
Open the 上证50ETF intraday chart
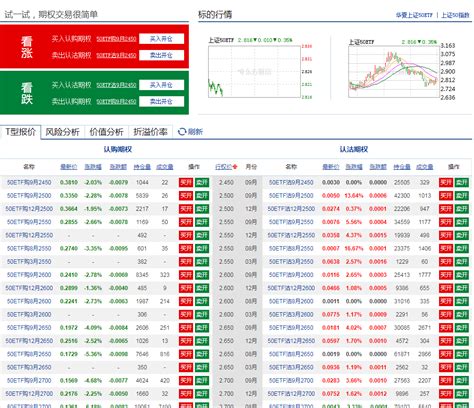(x=254, y=71)
